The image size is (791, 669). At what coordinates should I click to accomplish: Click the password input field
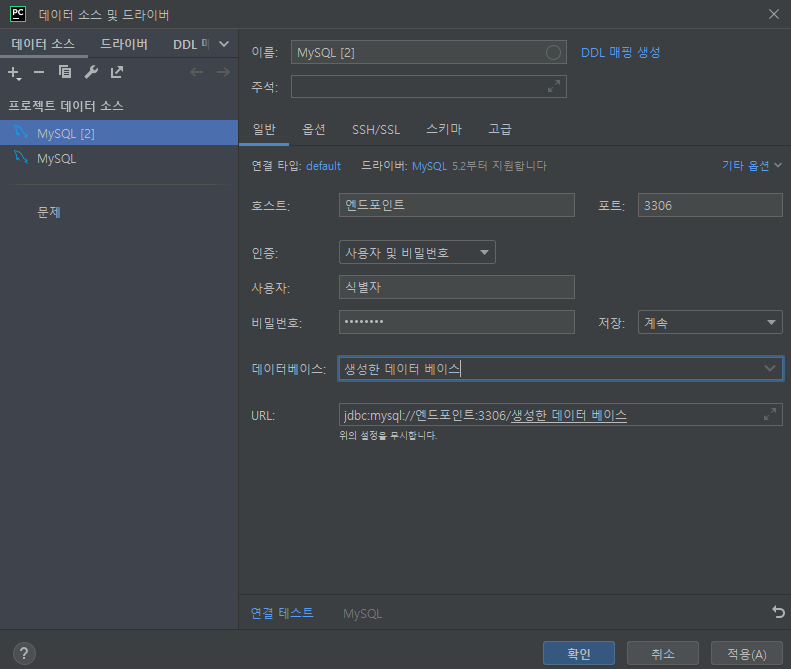457,322
